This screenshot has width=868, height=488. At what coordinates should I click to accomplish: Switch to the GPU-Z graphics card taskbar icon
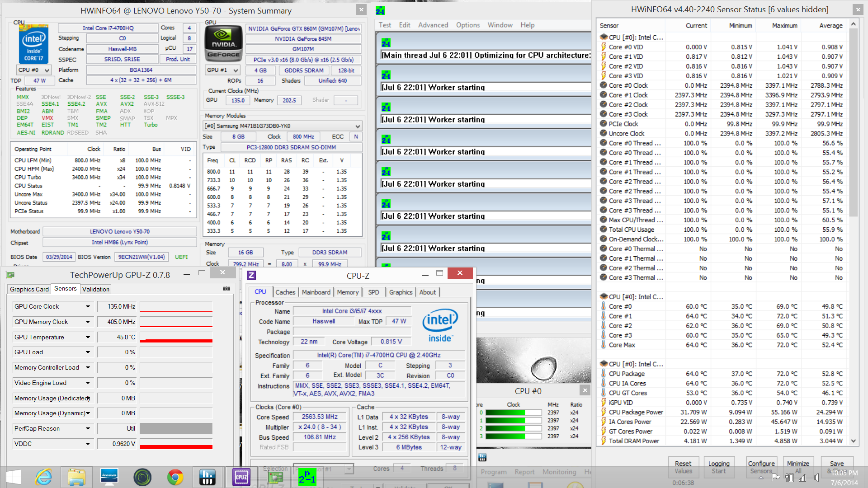[x=274, y=477]
